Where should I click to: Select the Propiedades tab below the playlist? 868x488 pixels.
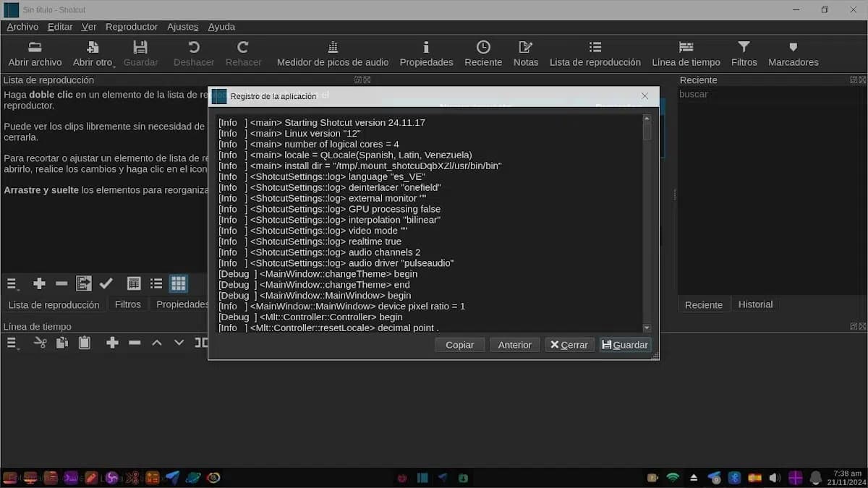click(x=181, y=304)
